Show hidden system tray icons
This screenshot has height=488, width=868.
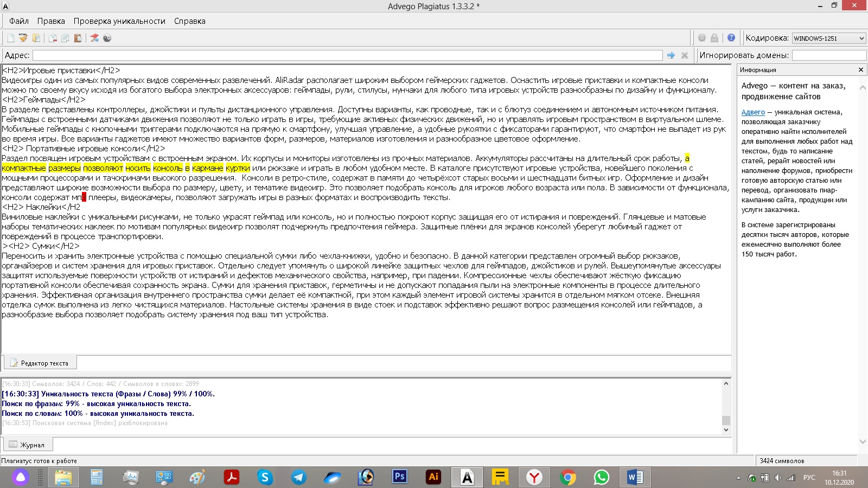738,478
